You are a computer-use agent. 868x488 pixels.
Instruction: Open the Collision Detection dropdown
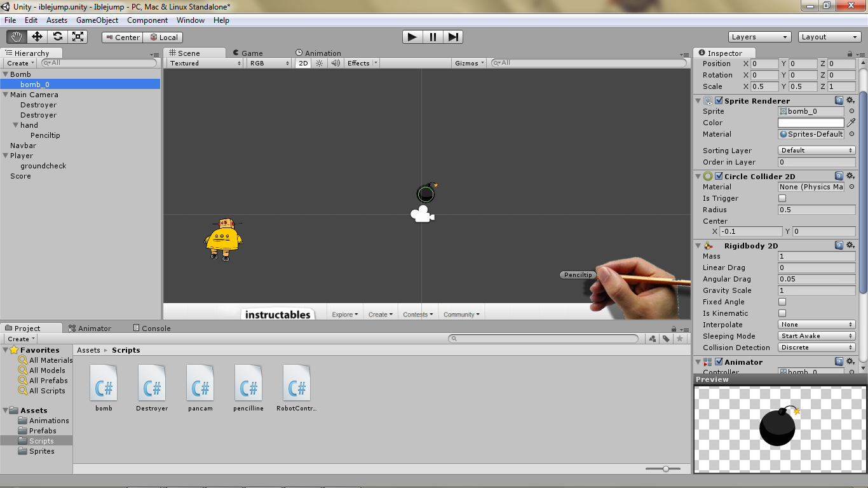tap(817, 348)
